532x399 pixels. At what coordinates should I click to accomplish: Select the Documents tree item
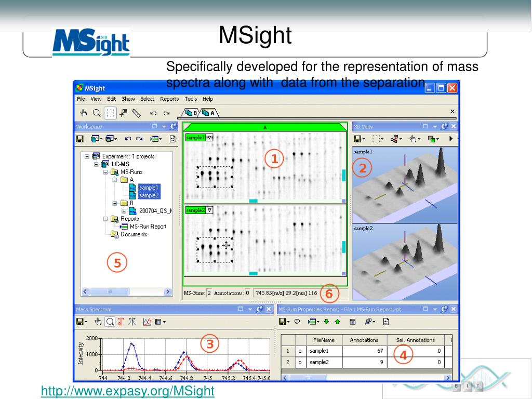[134, 234]
